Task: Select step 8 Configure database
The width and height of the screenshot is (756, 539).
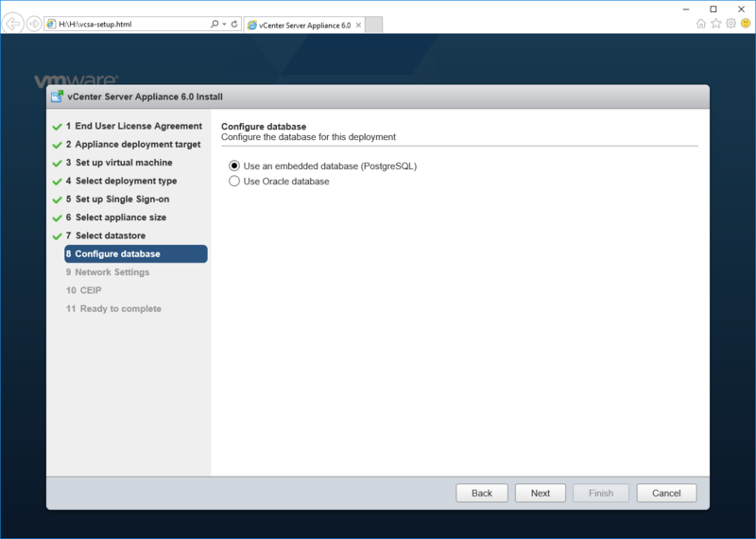Action: pyautogui.click(x=136, y=253)
